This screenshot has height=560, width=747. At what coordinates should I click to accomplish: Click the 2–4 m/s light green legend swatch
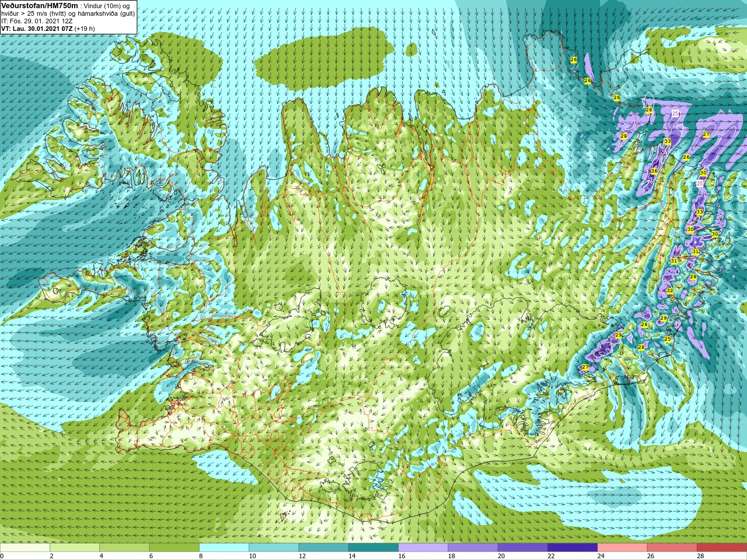(75, 548)
